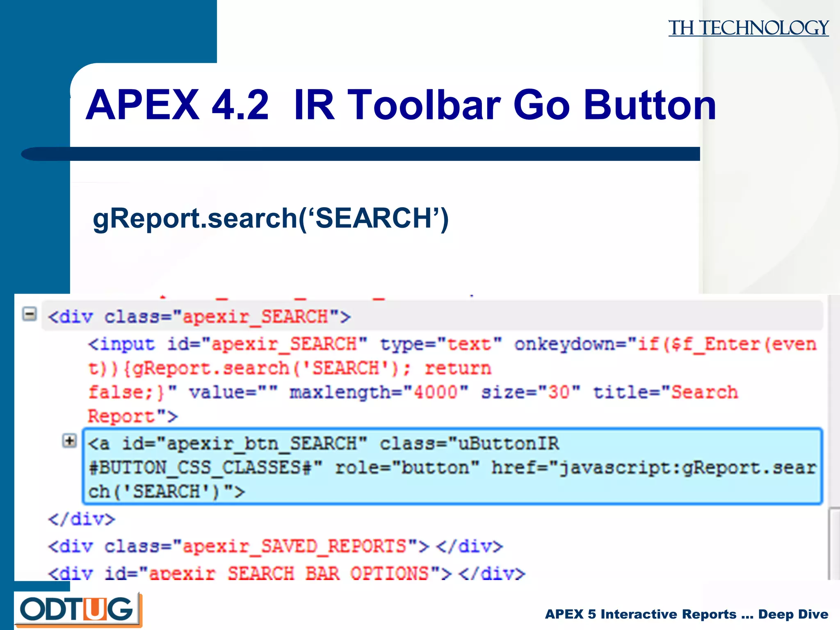Click the ODTUG logo
The width and height of the screenshot is (840, 630).
pos(78,609)
